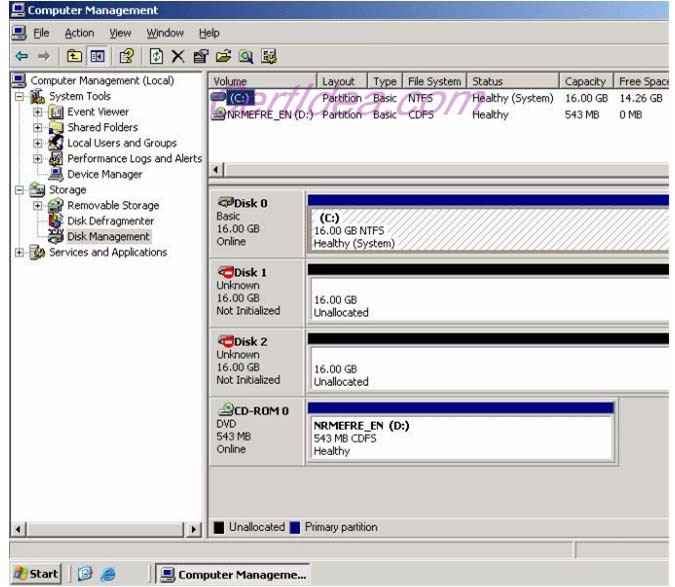The image size is (675, 587).
Task: Open the View menu
Action: [120, 33]
